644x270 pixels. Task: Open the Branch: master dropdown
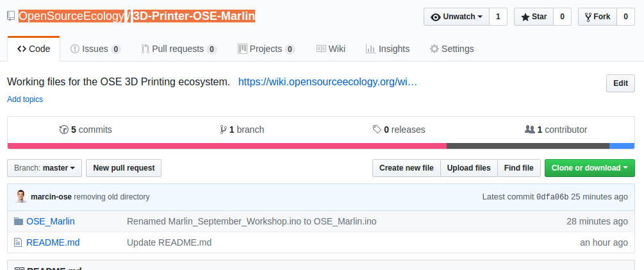[44, 168]
